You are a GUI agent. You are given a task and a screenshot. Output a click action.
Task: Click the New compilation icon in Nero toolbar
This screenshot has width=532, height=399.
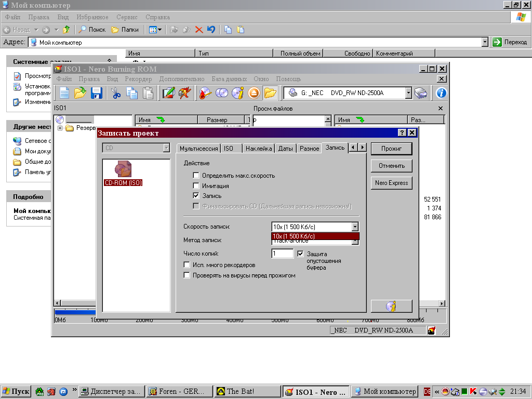pos(64,92)
